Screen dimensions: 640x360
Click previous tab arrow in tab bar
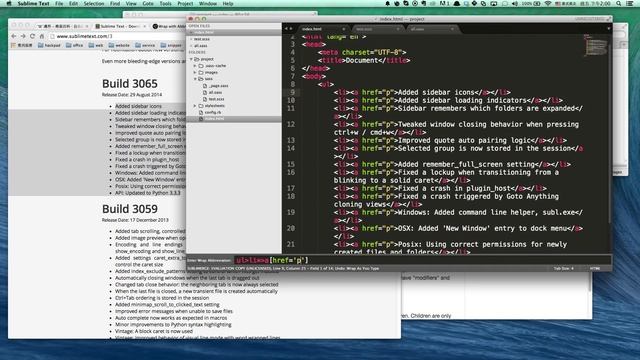pos(286,29)
